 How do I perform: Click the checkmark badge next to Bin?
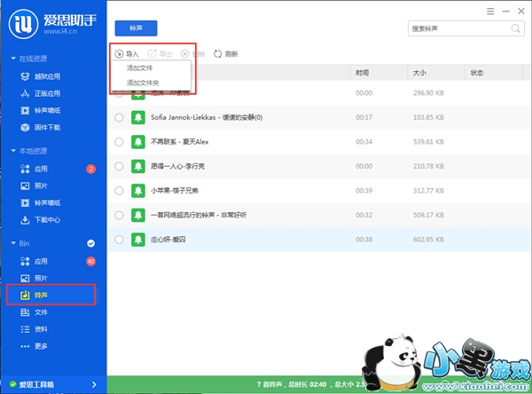click(x=90, y=243)
